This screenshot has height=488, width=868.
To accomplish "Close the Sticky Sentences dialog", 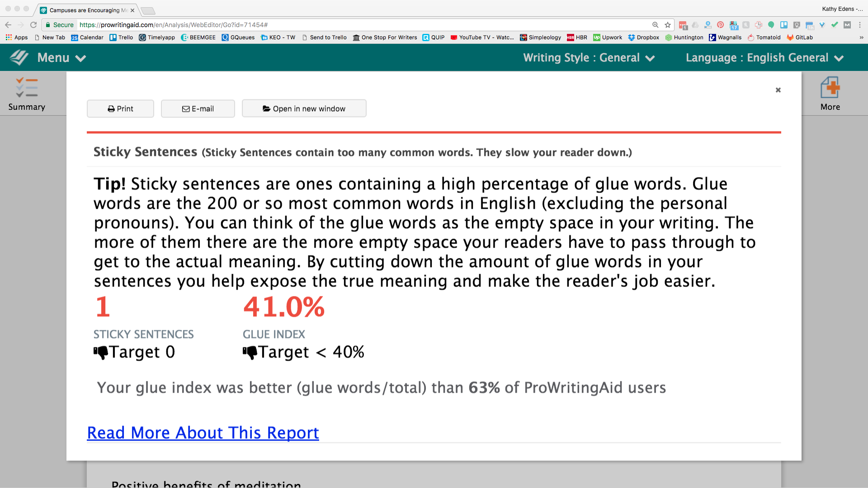I will click(x=778, y=90).
